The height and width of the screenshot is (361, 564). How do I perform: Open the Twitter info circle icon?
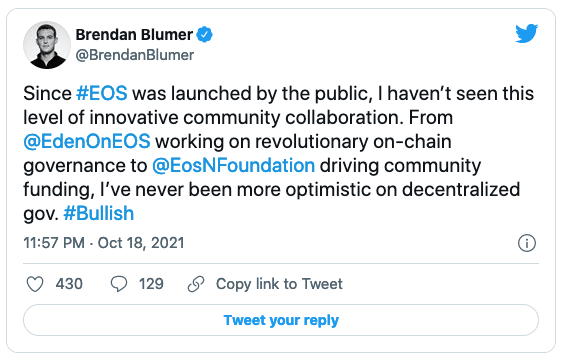pos(527,243)
